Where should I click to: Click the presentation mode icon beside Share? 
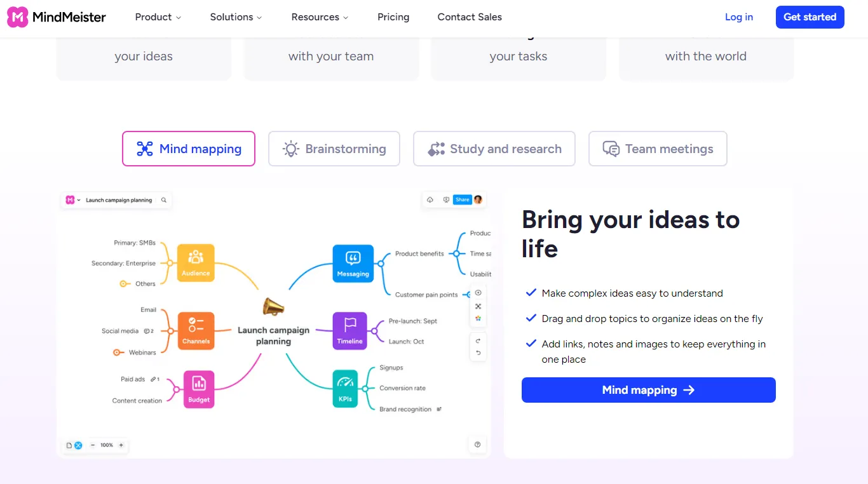[x=446, y=199]
